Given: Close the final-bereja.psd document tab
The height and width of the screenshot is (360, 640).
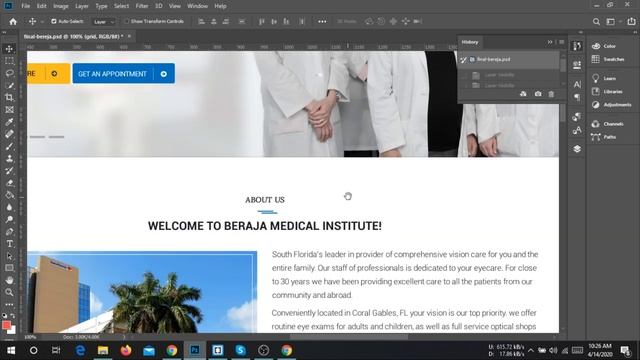Looking at the screenshot, I should pos(129,36).
